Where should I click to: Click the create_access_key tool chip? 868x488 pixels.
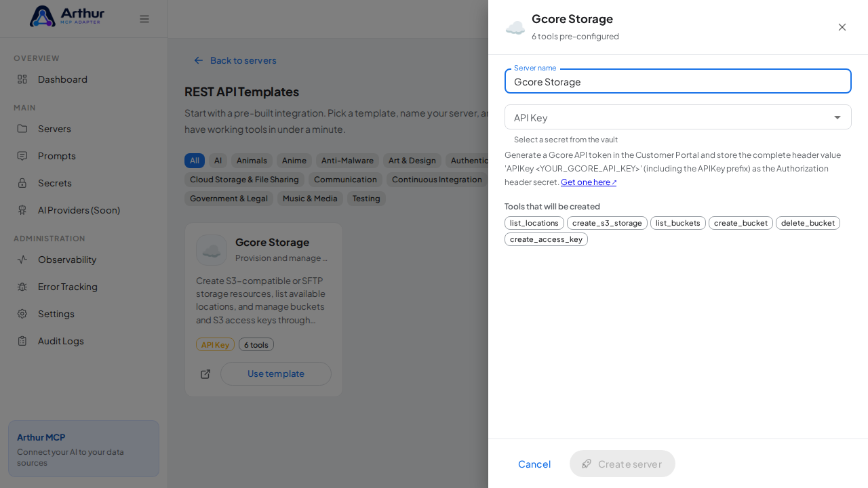coord(546,239)
